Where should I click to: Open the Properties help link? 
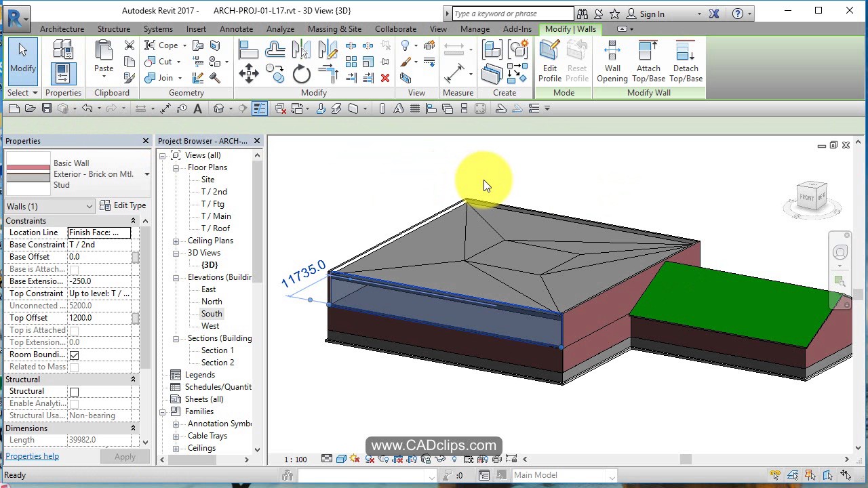click(32, 456)
